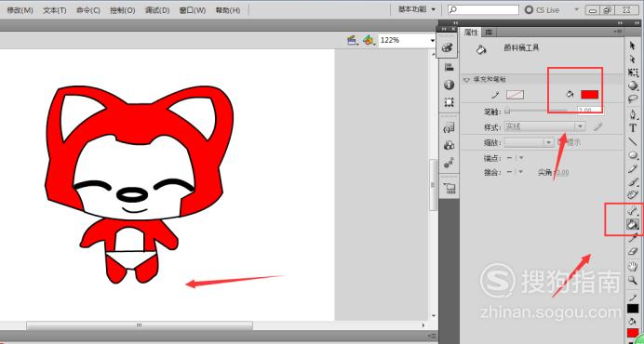The width and height of the screenshot is (644, 344).
Task: Click the 122% zoom value field
Action: [404, 40]
